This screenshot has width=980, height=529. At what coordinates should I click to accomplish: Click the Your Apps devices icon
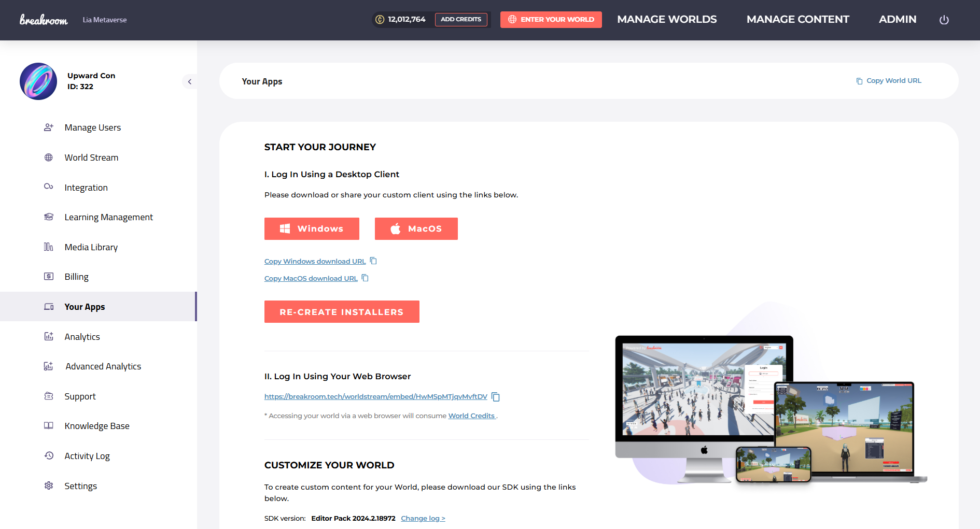coord(49,307)
